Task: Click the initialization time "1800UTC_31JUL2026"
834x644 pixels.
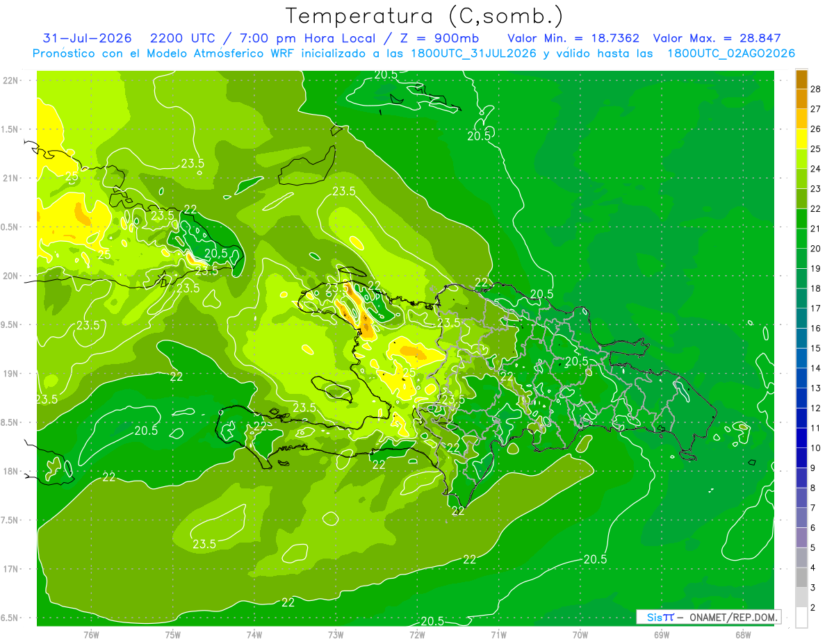Action: pos(473,53)
